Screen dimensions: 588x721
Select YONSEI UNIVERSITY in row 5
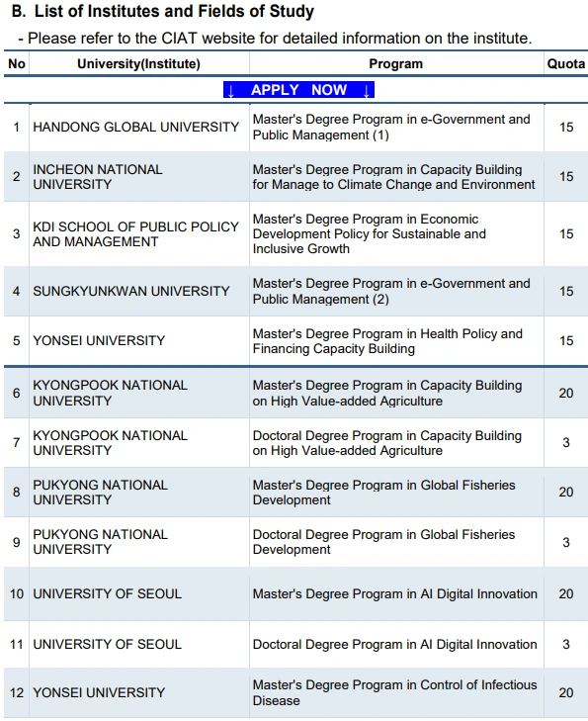99,341
